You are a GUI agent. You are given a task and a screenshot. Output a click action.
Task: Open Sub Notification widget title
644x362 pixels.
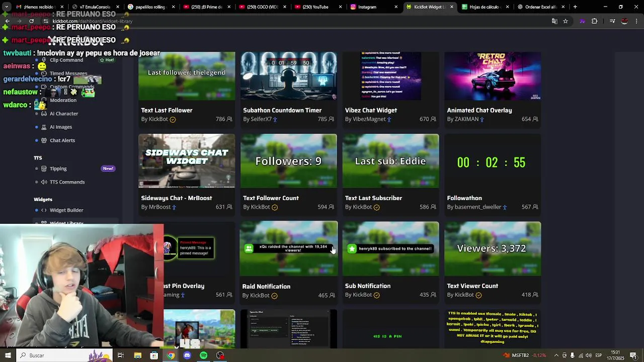tap(368, 286)
